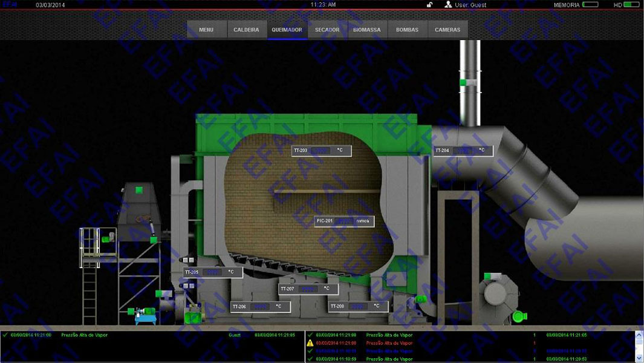This screenshot has height=363, width=644.
Task: Click the "TT-203" sensor label
Action: pyautogui.click(x=301, y=151)
